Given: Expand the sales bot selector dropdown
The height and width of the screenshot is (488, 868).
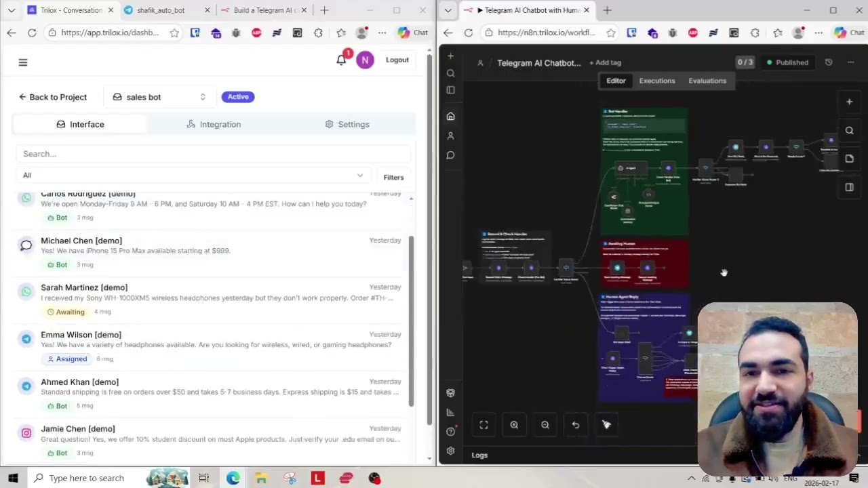Looking at the screenshot, I should click(x=159, y=97).
